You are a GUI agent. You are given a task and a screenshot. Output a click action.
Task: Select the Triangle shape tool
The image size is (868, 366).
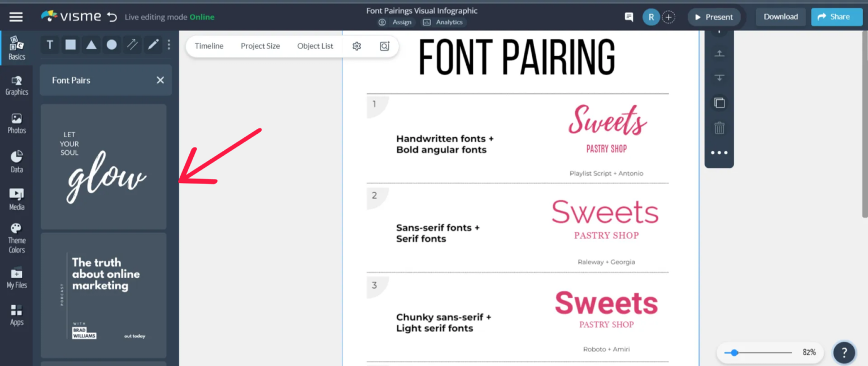(91, 45)
